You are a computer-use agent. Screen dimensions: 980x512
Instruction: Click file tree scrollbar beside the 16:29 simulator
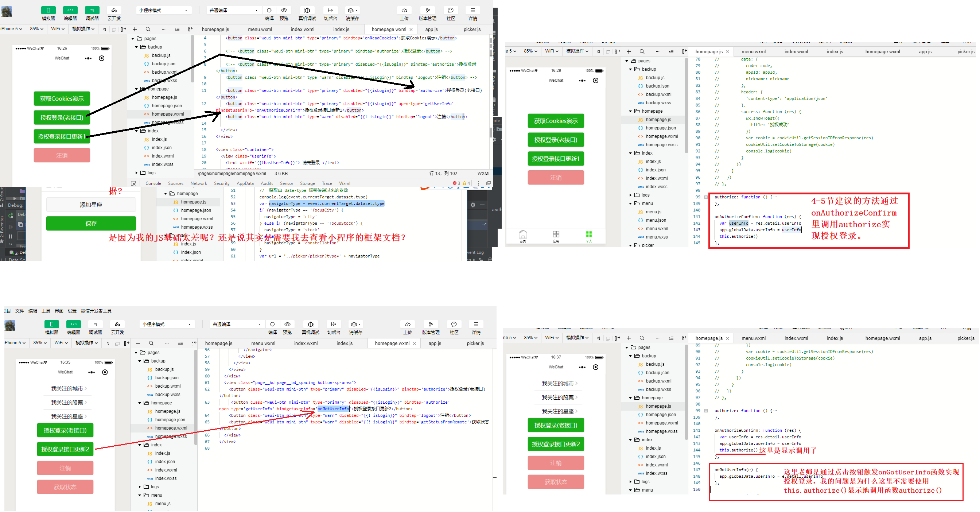tap(686, 106)
